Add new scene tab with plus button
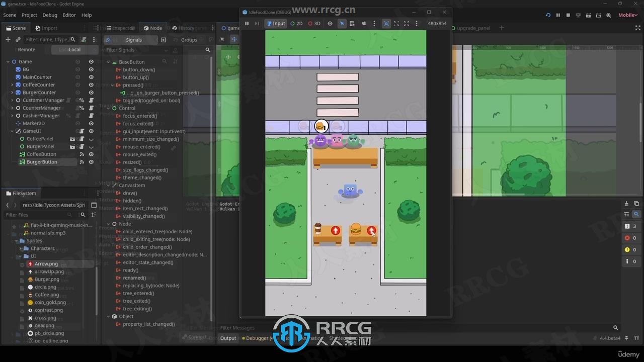This screenshot has width=644, height=362. pyautogui.click(x=501, y=28)
